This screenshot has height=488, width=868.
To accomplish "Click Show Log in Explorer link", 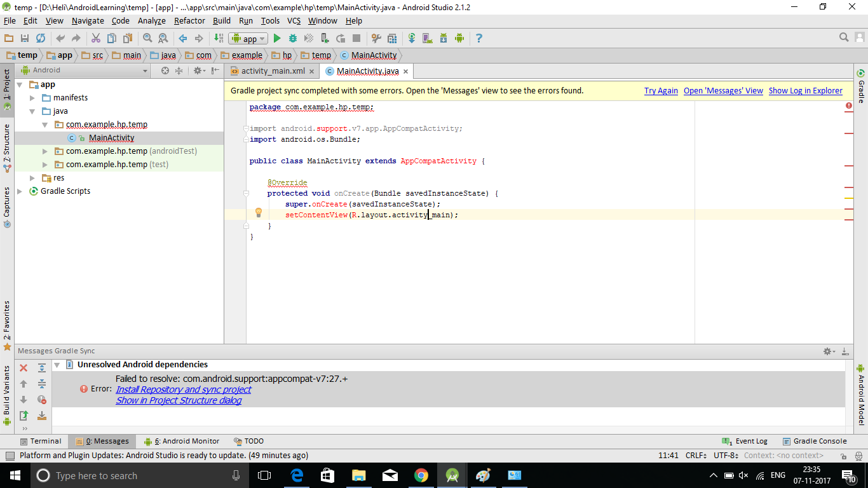I will [806, 91].
